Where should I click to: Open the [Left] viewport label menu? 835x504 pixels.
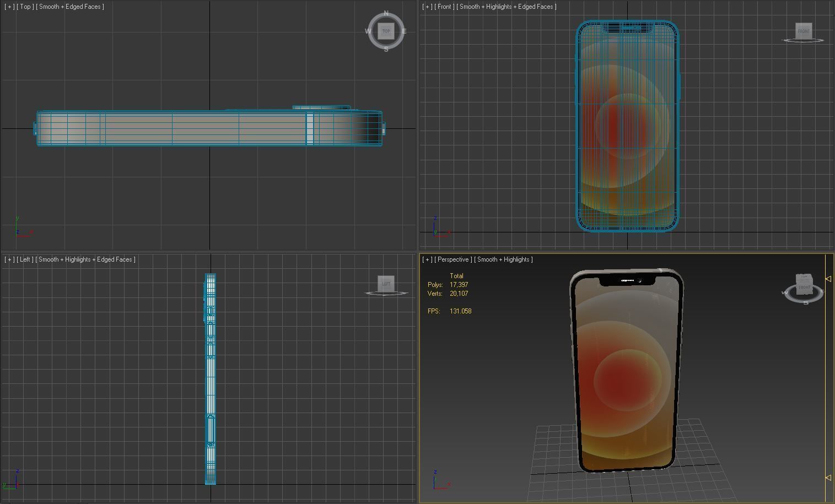(x=25, y=259)
